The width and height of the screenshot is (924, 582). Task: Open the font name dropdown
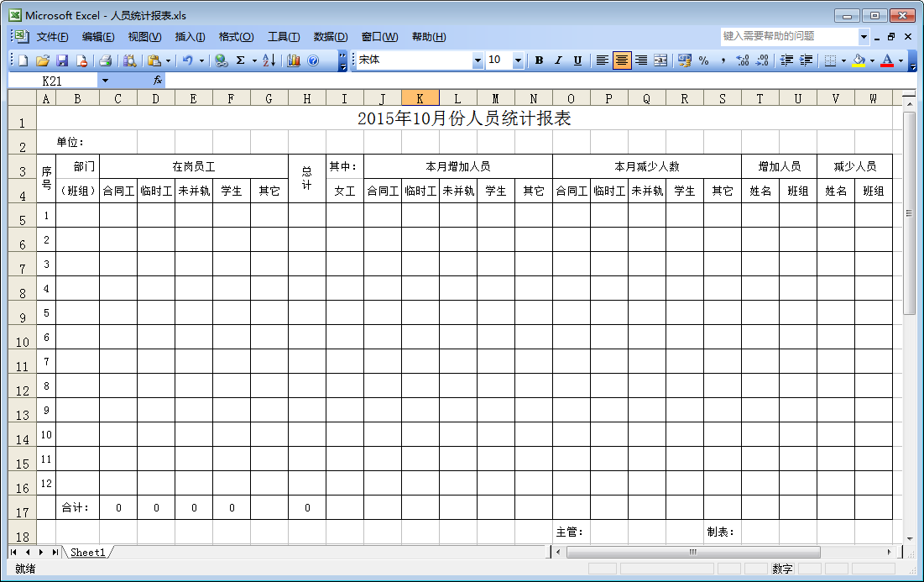tap(478, 60)
